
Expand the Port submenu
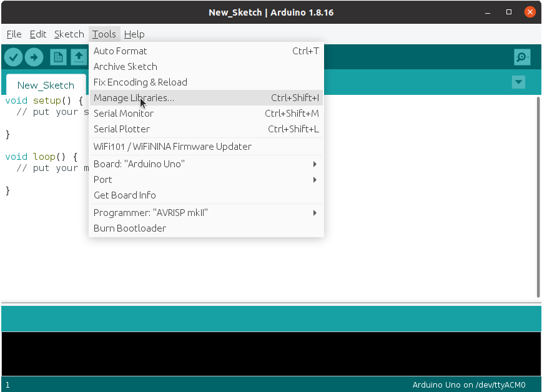coord(206,180)
